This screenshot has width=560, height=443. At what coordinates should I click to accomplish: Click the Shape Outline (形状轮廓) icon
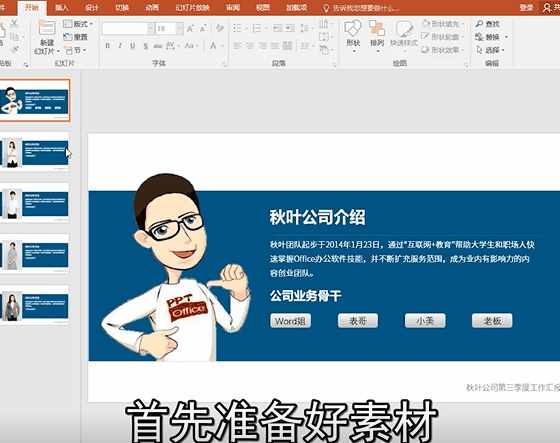click(x=425, y=36)
